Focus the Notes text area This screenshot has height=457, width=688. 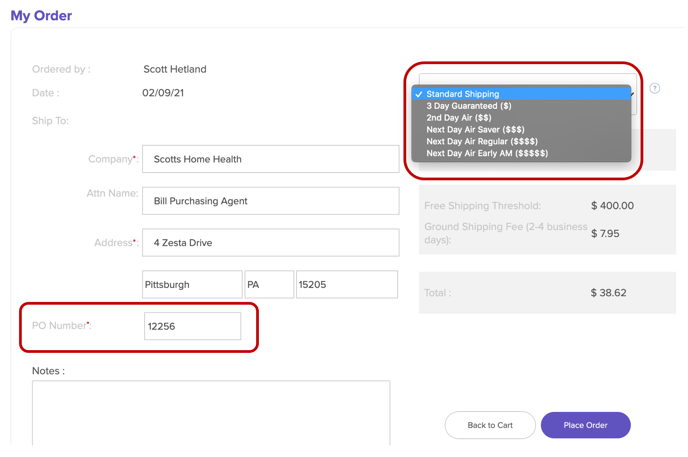coord(211,412)
